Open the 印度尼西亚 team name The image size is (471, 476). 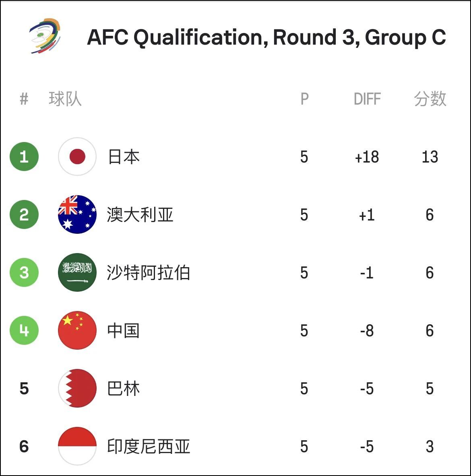click(x=149, y=447)
